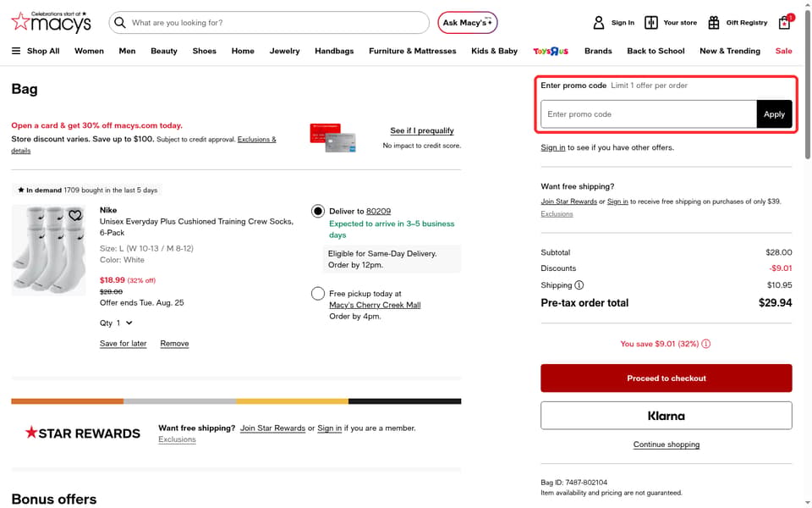Open the Sale menu
Image resolution: width=812 pixels, height=508 pixels.
783,51
